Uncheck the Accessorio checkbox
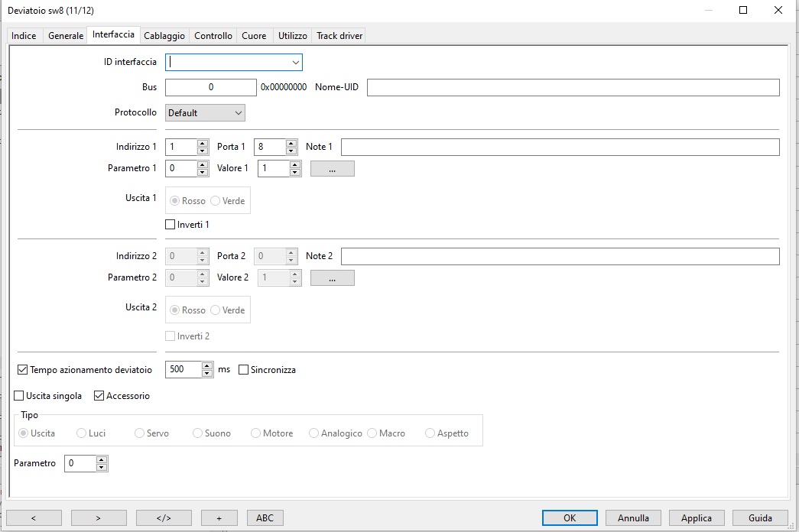799x532 pixels. 99,396
